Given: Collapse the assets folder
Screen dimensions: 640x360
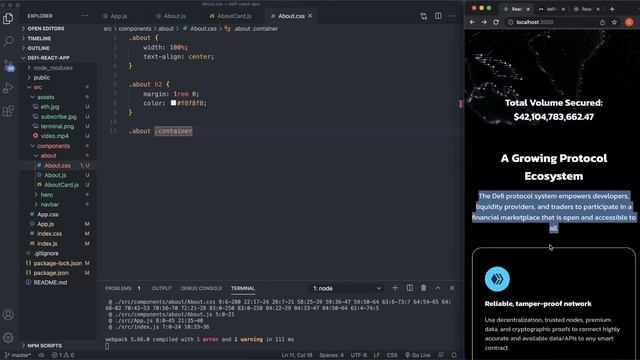Looking at the screenshot, I should (x=45, y=97).
